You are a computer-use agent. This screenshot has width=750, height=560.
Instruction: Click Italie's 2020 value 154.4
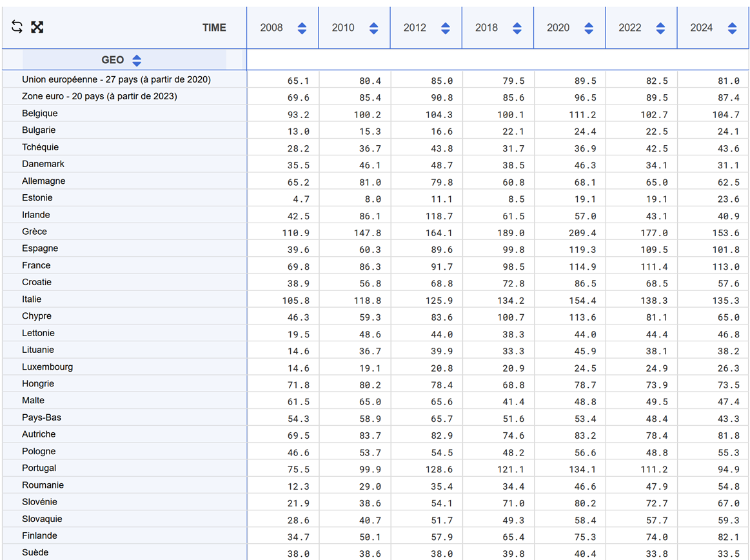point(582,300)
